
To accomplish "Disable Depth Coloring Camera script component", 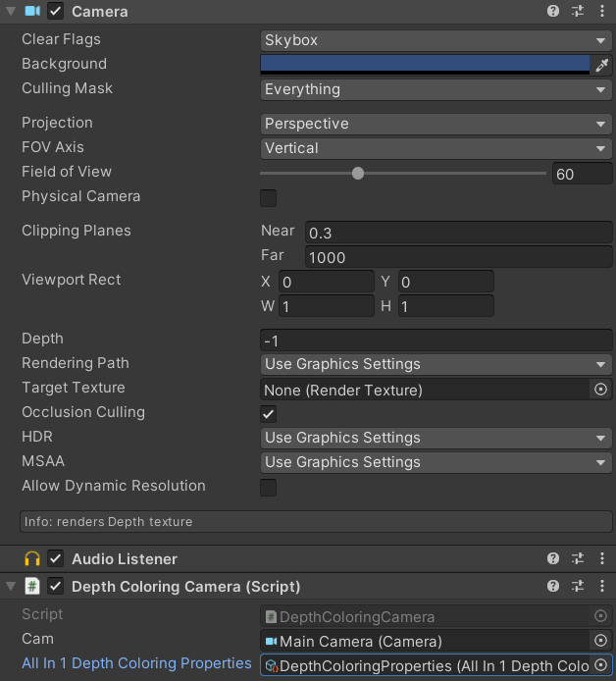I will pos(55,587).
